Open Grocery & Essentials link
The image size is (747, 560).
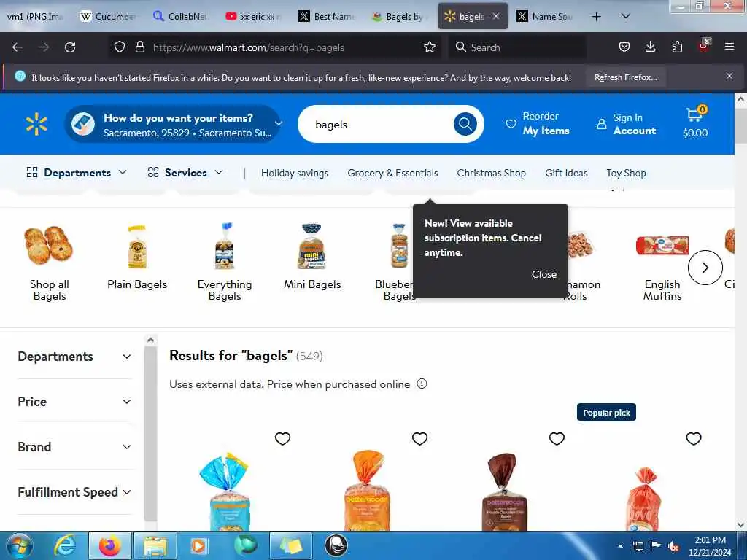(392, 173)
